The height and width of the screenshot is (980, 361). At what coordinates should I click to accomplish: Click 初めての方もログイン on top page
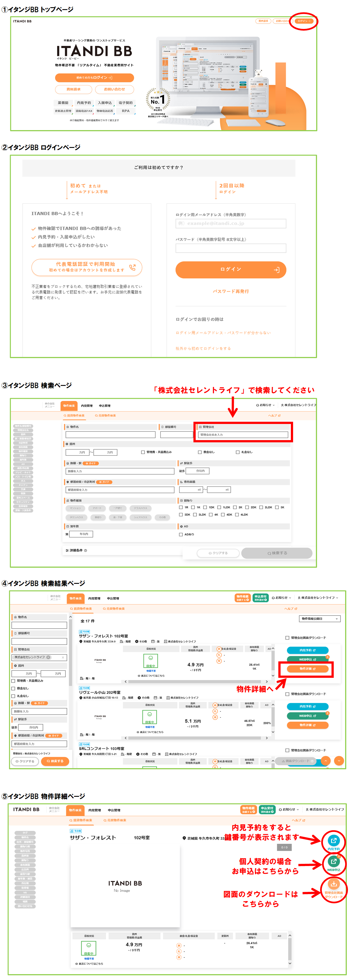click(94, 78)
